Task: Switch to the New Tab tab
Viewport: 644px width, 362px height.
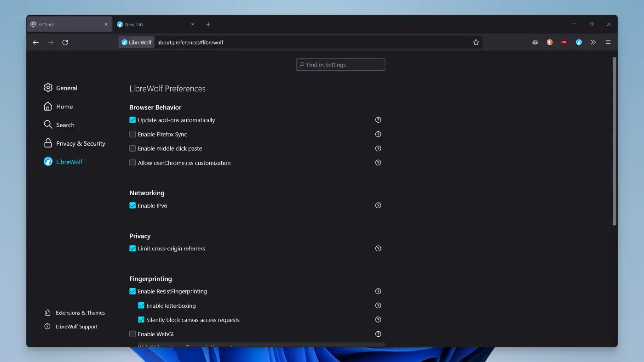Action: pos(152,24)
